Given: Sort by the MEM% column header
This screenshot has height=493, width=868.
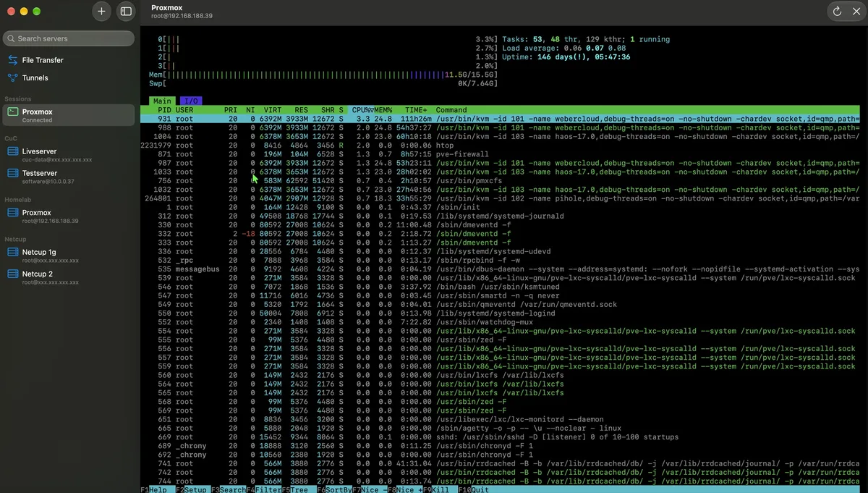Looking at the screenshot, I should click(x=383, y=110).
